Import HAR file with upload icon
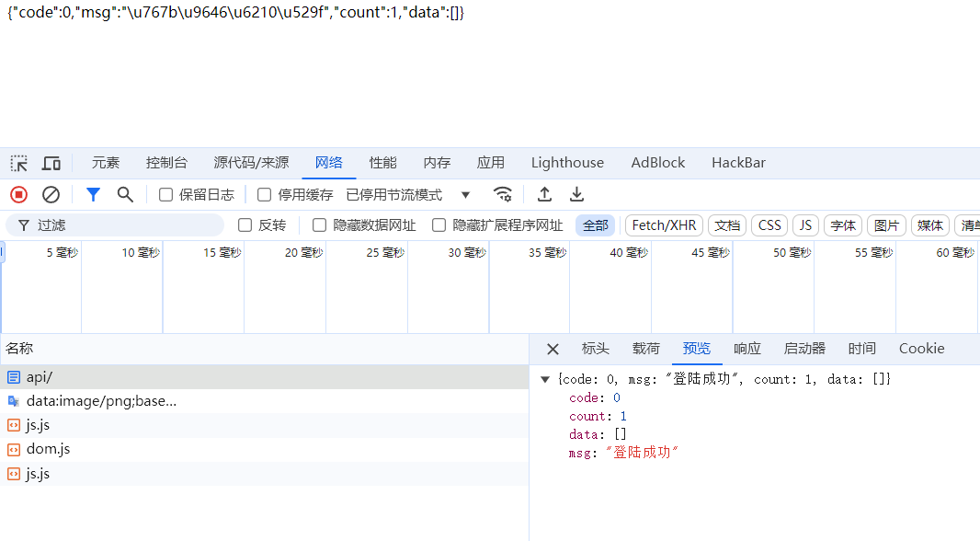Screen dimensions: 980x541 pyautogui.click(x=544, y=194)
